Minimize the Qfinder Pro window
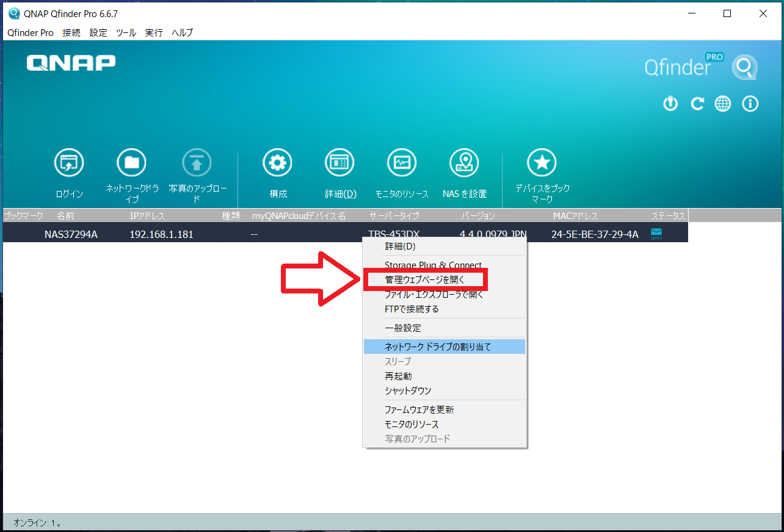This screenshot has height=532, width=784. (x=691, y=14)
